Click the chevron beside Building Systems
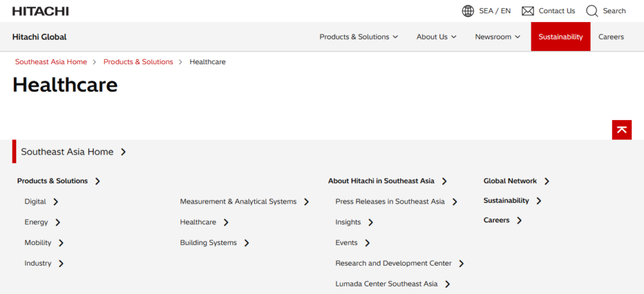 coord(247,242)
